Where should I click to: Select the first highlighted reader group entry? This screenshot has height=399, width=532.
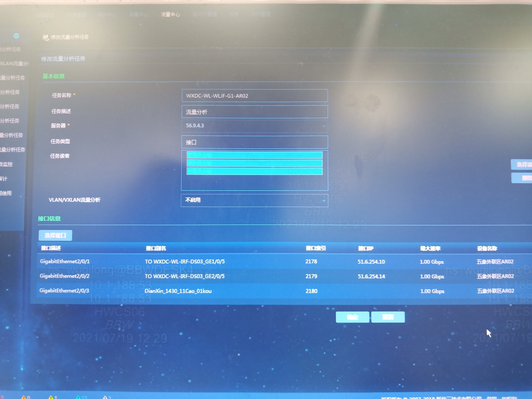click(x=254, y=155)
